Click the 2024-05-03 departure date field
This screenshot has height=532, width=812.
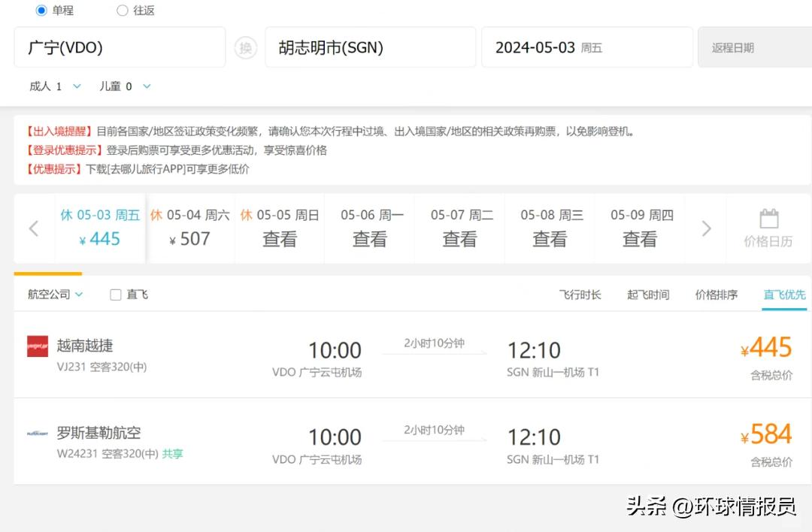(587, 47)
